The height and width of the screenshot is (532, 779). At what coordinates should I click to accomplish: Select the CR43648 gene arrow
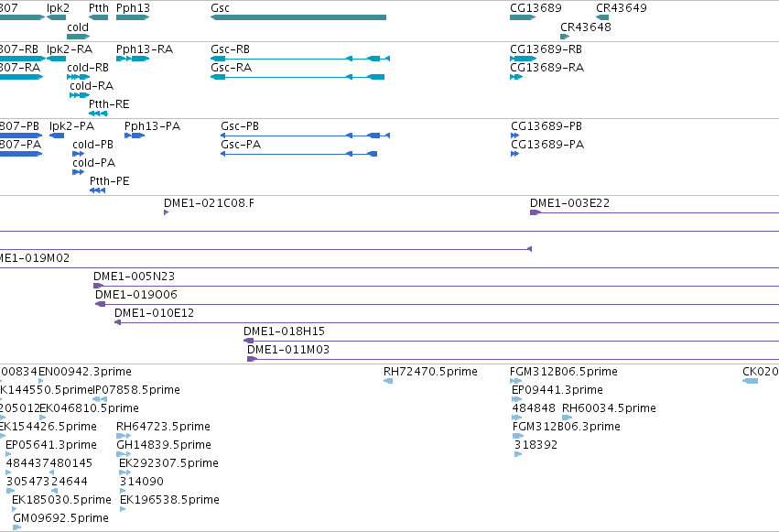[x=565, y=37]
